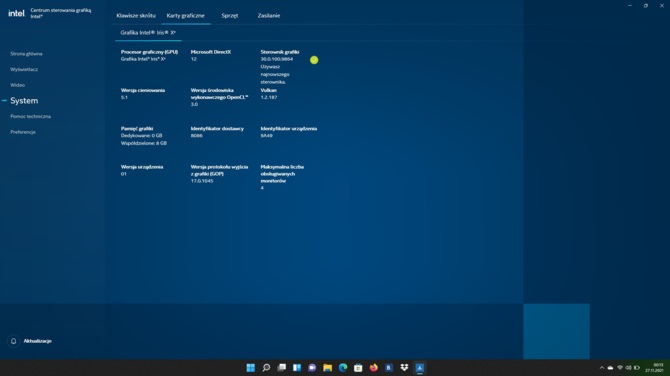
Task: Open Dropbox from the taskbar
Action: coord(404,367)
